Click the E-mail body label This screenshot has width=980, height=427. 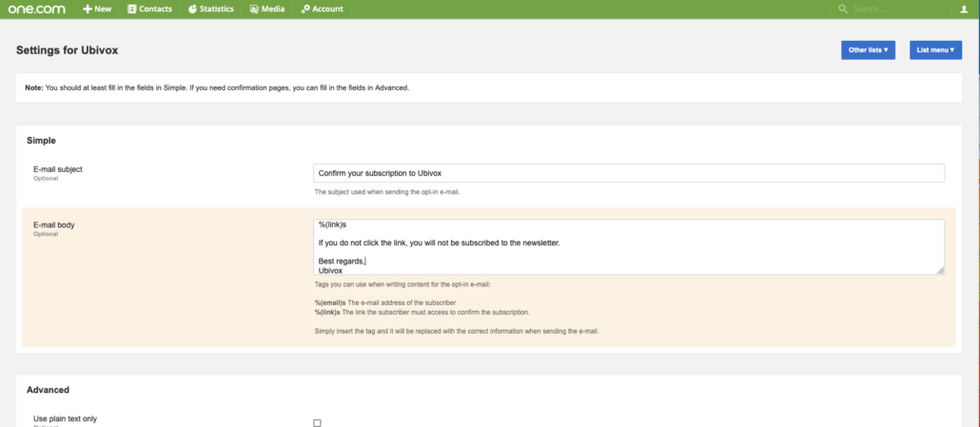pyautogui.click(x=54, y=224)
